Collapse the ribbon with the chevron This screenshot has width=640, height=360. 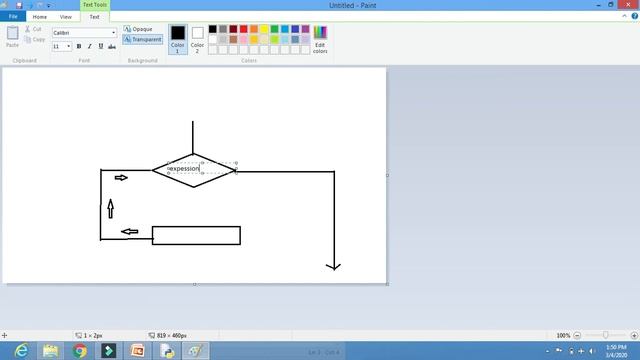pos(624,16)
